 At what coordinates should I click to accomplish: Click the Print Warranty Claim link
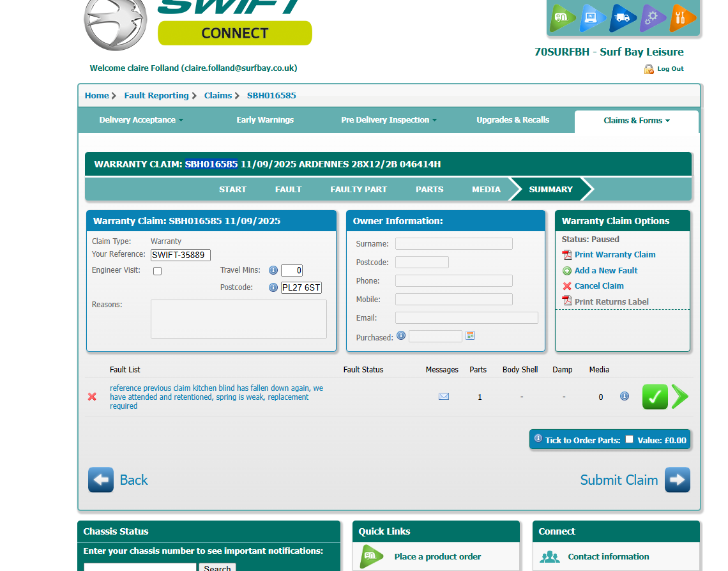click(x=615, y=254)
